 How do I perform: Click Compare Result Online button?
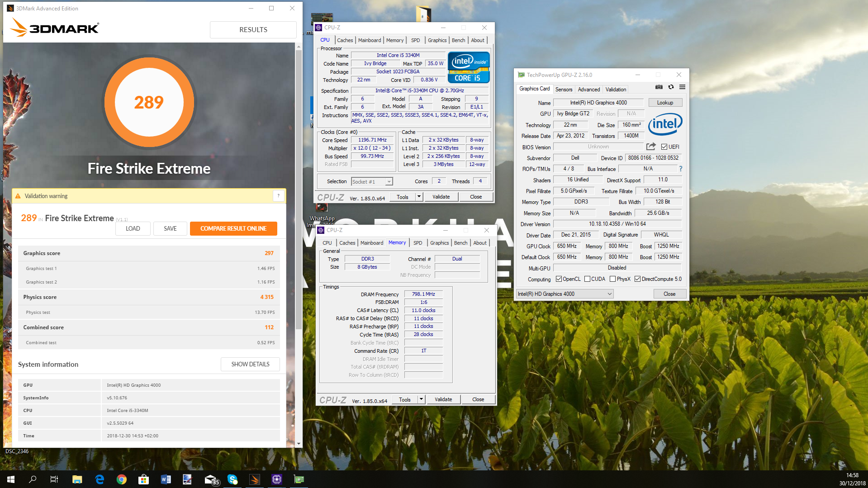(233, 228)
